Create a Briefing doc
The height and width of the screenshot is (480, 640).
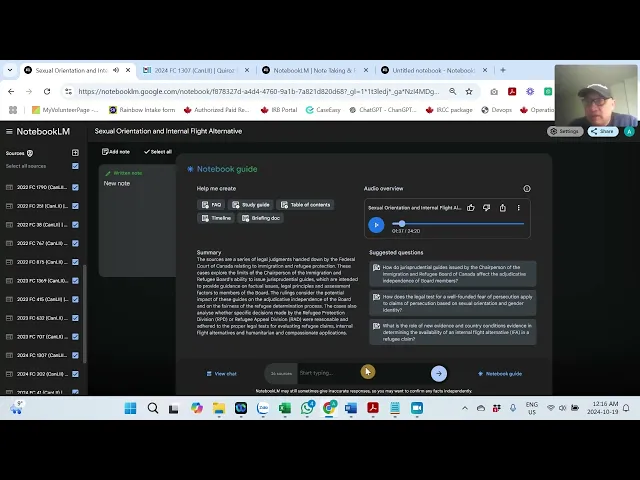click(261, 218)
